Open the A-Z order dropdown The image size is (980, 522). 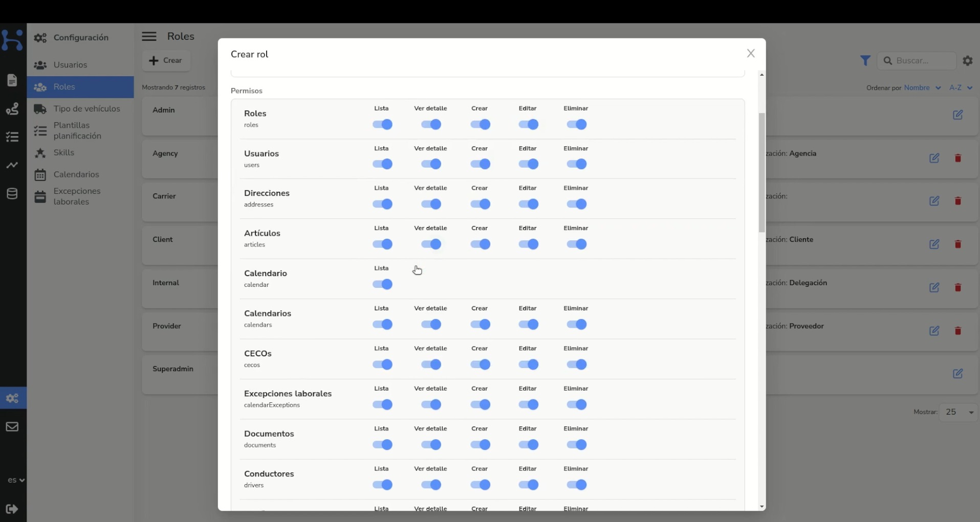click(x=961, y=87)
